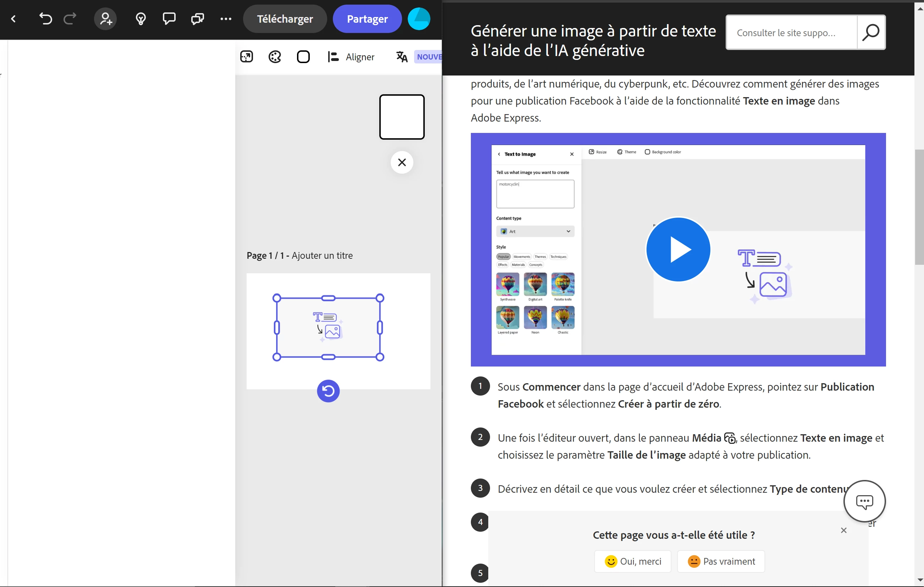Click the undo arrow icon
The height and width of the screenshot is (587, 924).
[x=45, y=18]
